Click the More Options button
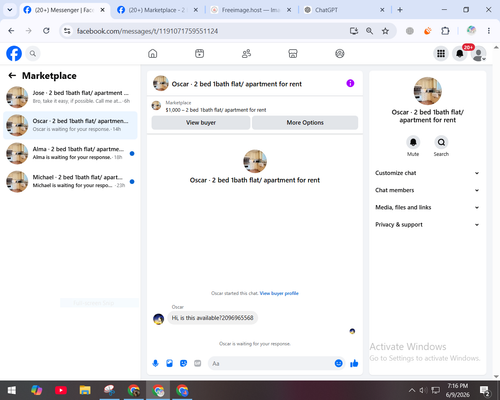Viewport: 500px width, 400px height. [305, 123]
